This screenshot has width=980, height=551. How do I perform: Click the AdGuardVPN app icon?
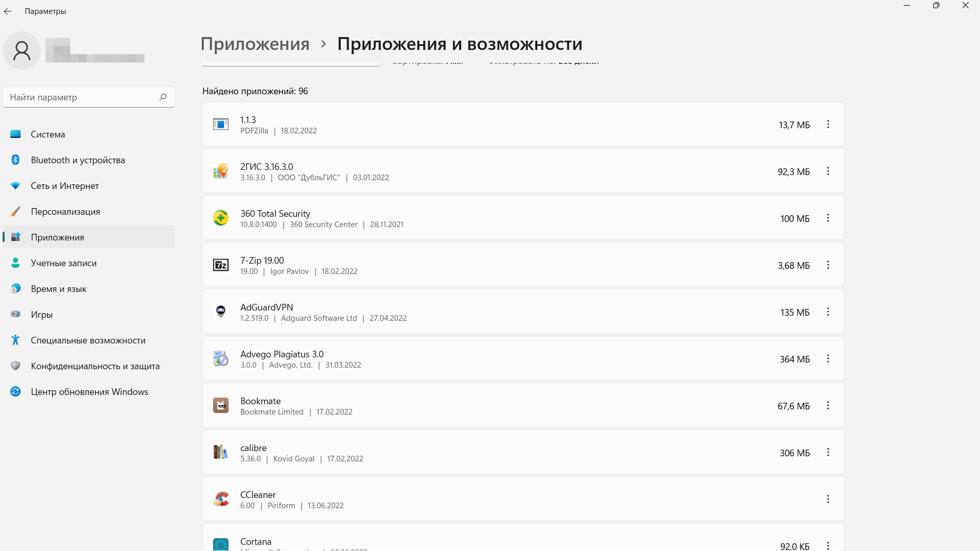(221, 312)
